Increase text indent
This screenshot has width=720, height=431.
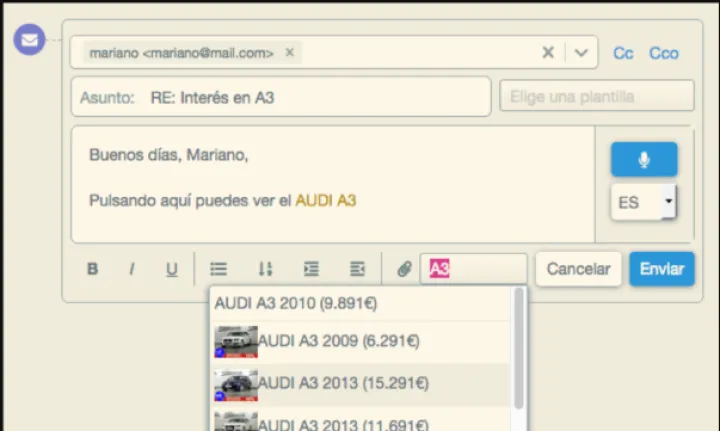311,269
